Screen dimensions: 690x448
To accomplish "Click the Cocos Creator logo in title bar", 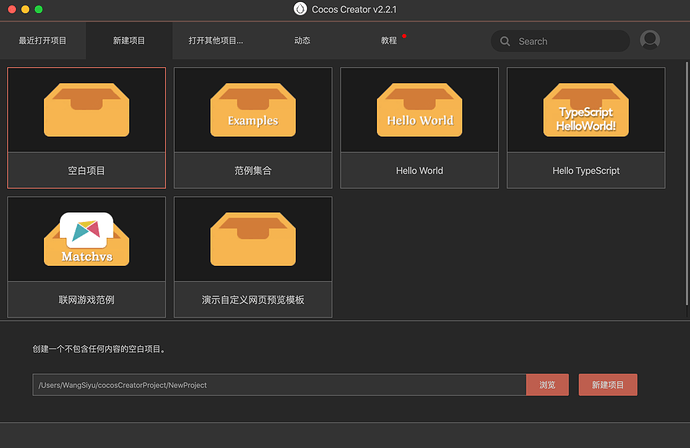I will [300, 9].
